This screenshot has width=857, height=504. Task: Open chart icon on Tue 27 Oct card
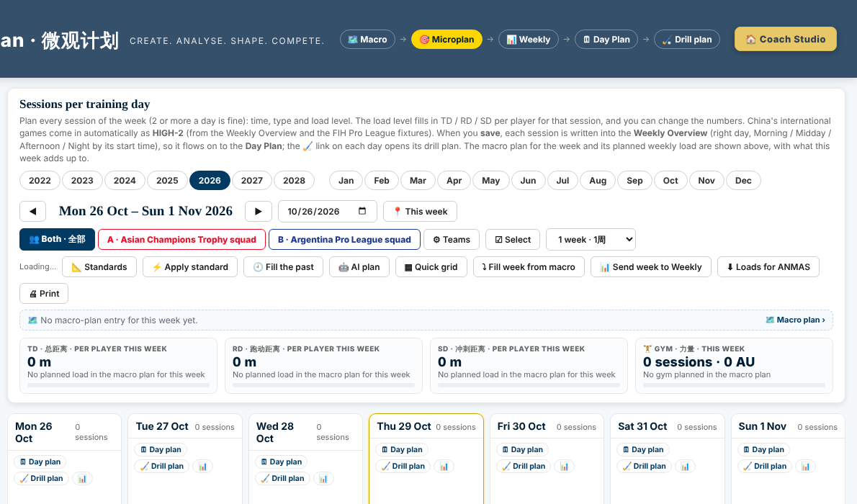coord(203,467)
